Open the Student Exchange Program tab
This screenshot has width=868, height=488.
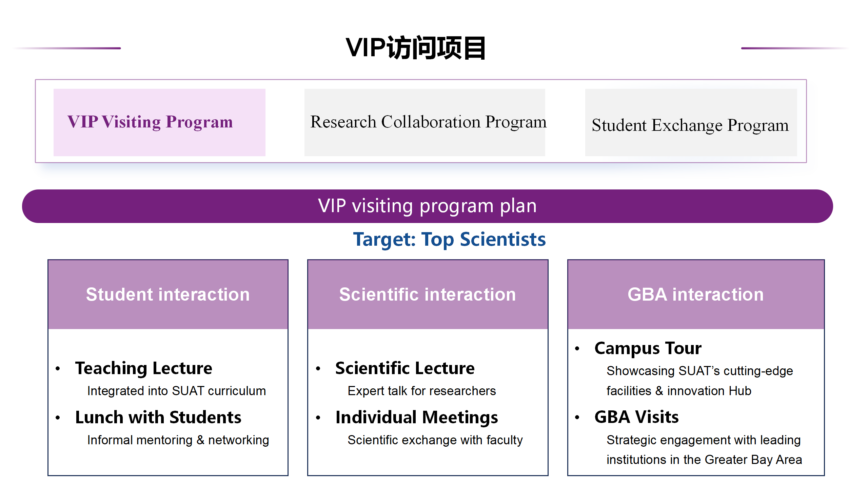click(691, 123)
